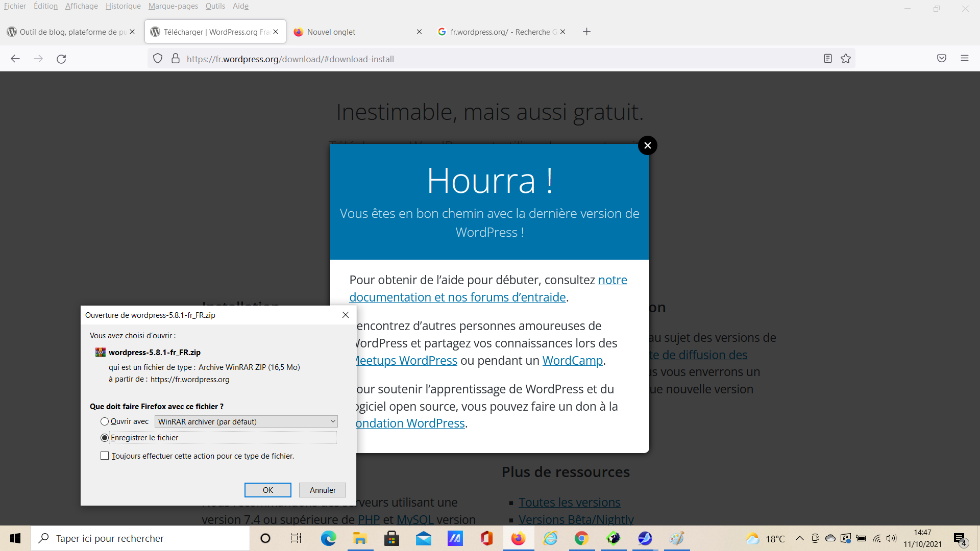Open Firefox hamburger application menu

(965, 59)
